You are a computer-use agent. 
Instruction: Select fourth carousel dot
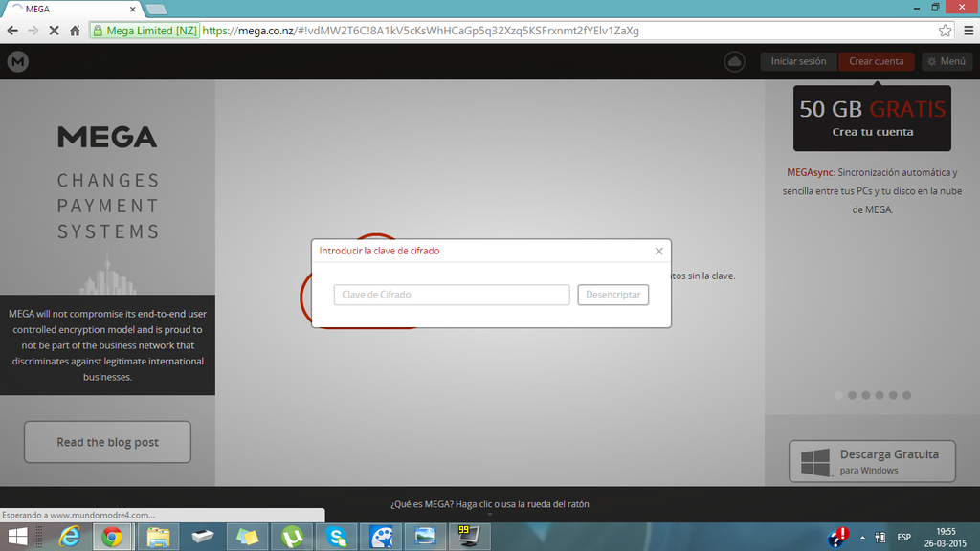tap(880, 395)
